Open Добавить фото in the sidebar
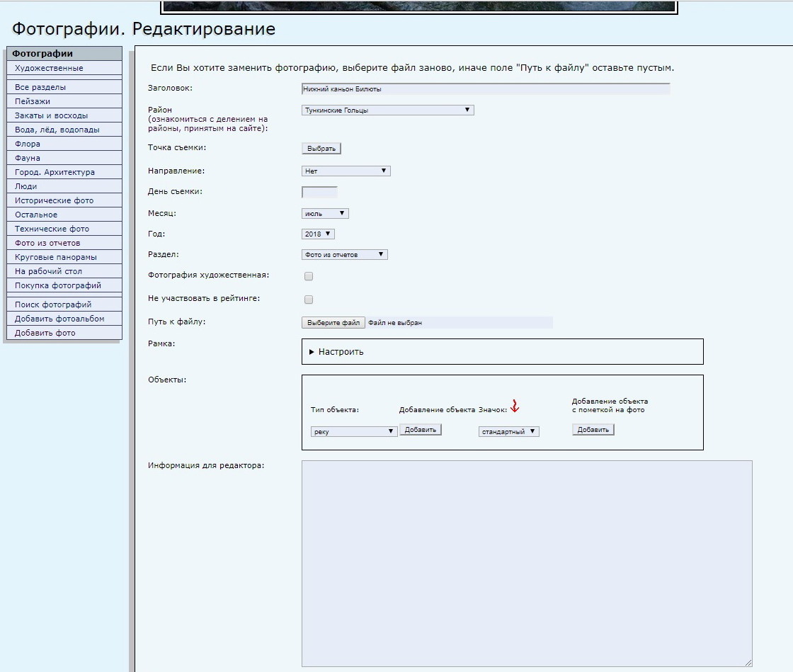This screenshot has height=672, width=793. tap(64, 333)
